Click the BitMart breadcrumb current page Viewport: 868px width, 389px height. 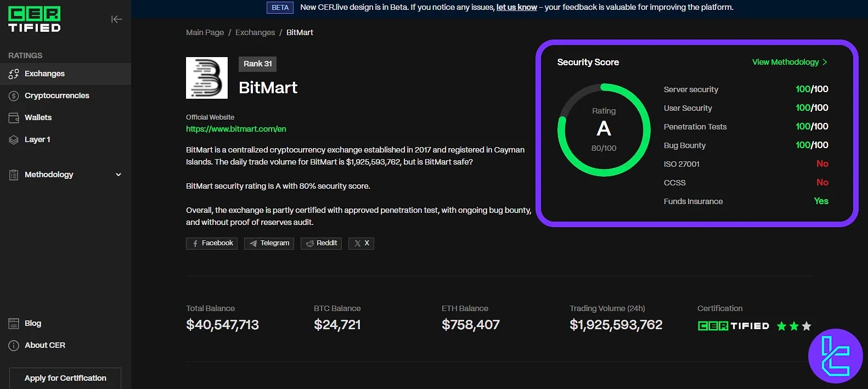click(300, 32)
